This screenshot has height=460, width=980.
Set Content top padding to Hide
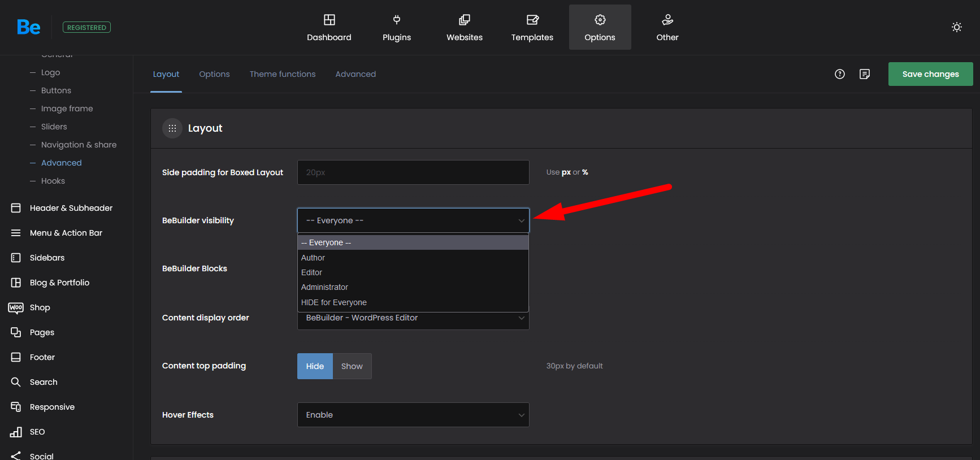(315, 366)
